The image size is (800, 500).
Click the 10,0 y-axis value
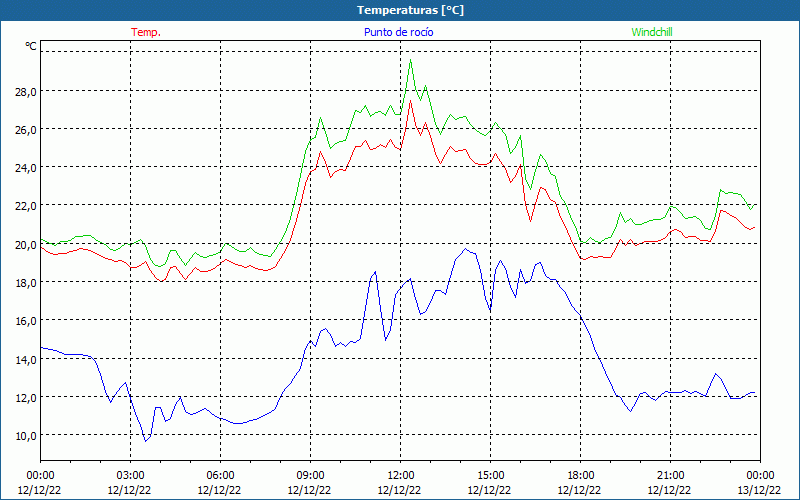coord(26,436)
